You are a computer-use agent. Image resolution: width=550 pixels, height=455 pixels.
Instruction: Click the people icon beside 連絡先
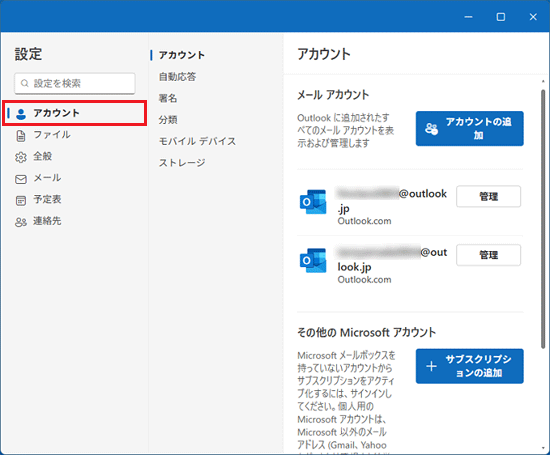tap(21, 222)
